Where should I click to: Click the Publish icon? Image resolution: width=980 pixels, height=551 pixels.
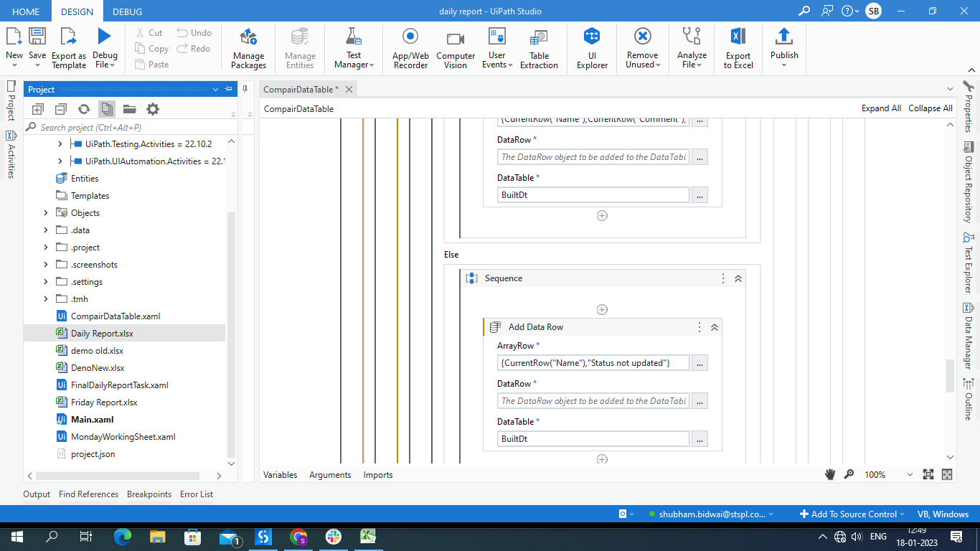point(784,36)
